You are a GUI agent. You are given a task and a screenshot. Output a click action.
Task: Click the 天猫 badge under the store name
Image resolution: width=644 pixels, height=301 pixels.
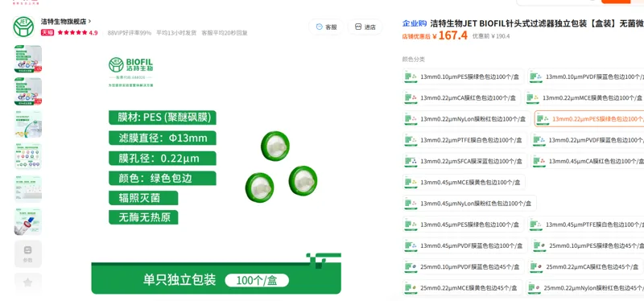pyautogui.click(x=47, y=32)
